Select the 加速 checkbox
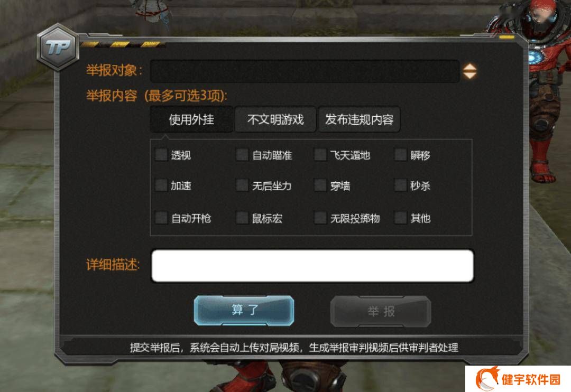 coord(161,185)
